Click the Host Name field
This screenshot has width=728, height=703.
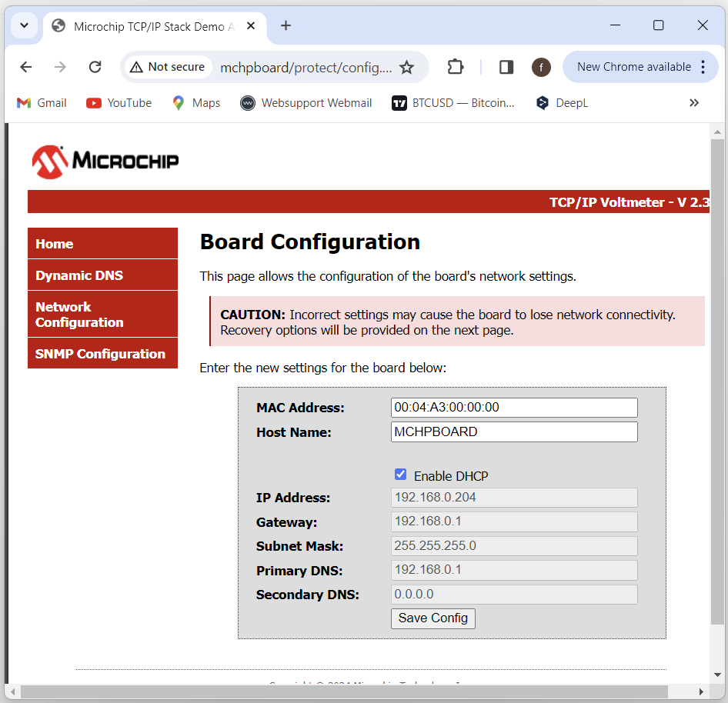(514, 432)
